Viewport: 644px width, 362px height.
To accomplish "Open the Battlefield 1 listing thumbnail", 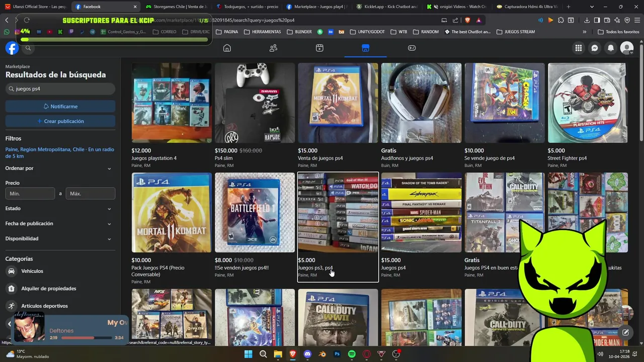I will pos(255,213).
